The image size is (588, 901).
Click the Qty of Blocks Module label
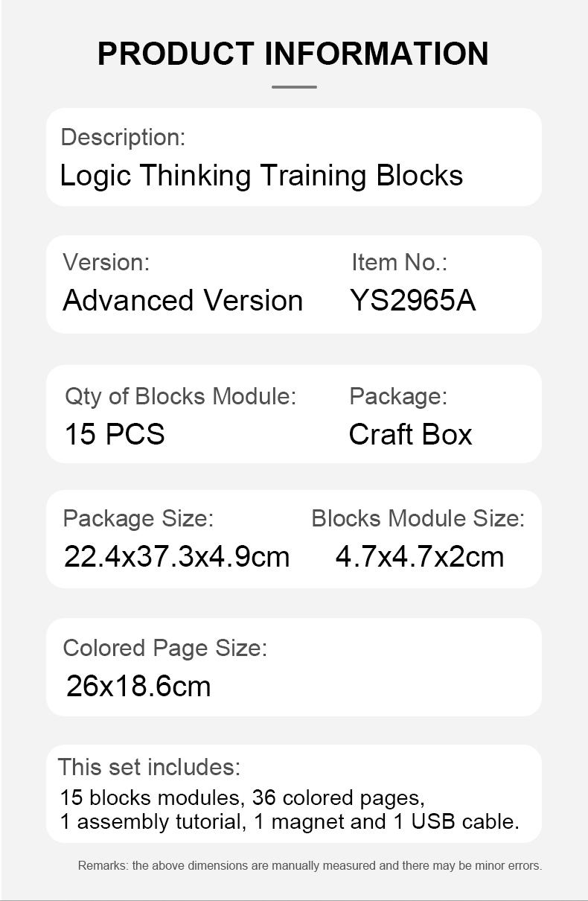pyautogui.click(x=180, y=396)
